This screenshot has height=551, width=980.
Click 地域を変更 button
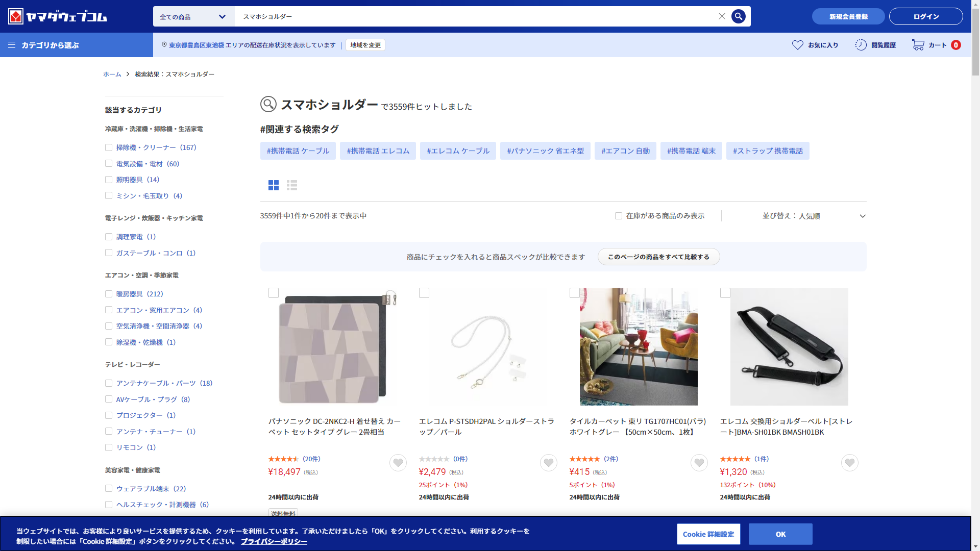tap(365, 45)
